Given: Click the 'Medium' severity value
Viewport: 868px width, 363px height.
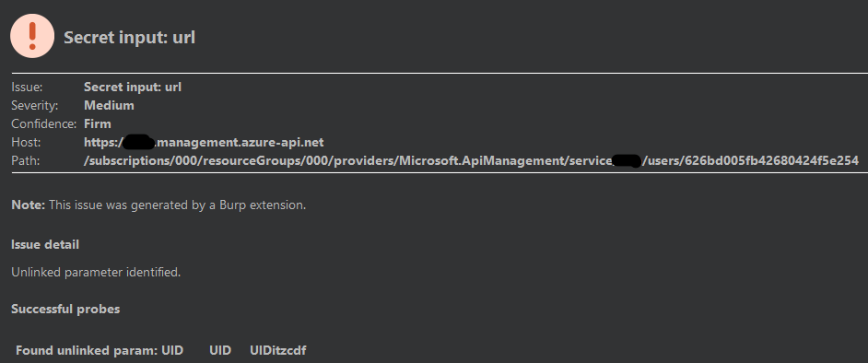Looking at the screenshot, I should click(109, 105).
